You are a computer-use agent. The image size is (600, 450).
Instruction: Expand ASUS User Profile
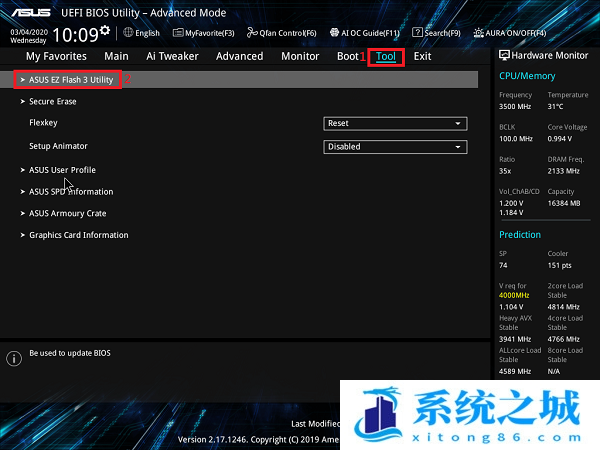click(x=62, y=170)
